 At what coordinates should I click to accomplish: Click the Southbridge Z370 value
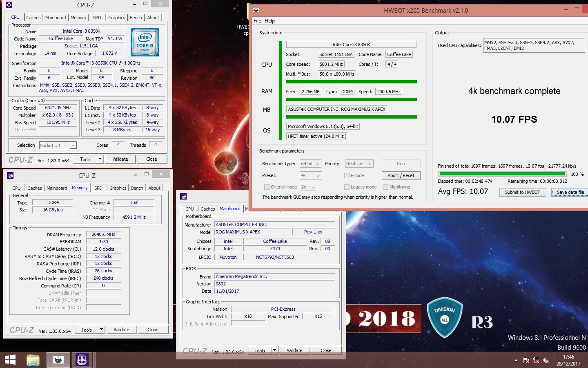(275, 249)
